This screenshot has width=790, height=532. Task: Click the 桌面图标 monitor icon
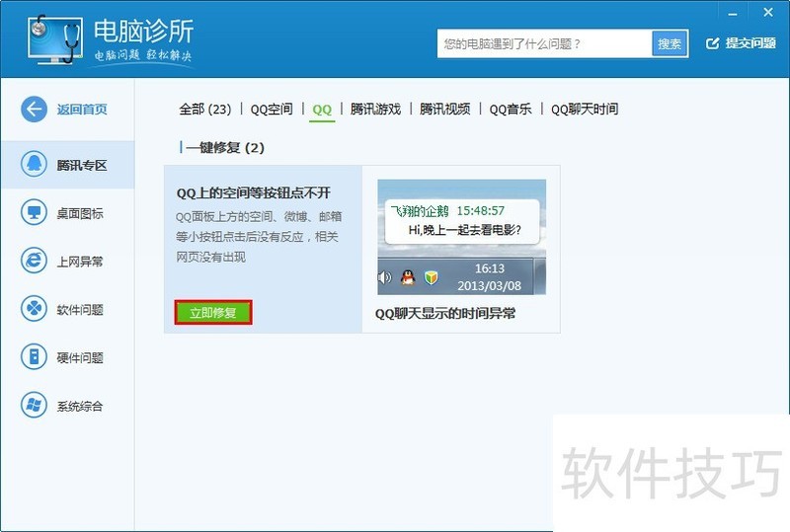point(34,212)
